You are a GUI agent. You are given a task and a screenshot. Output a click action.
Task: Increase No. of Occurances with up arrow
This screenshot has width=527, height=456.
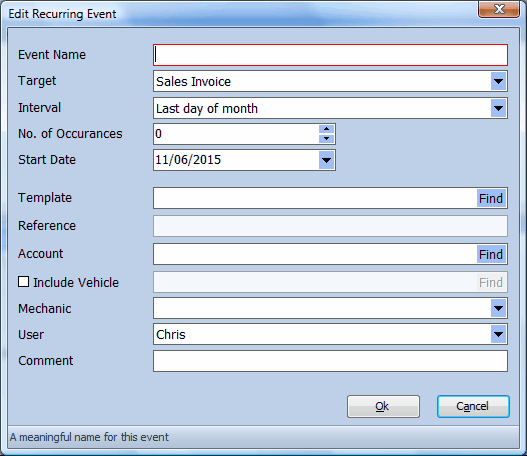click(x=326, y=129)
